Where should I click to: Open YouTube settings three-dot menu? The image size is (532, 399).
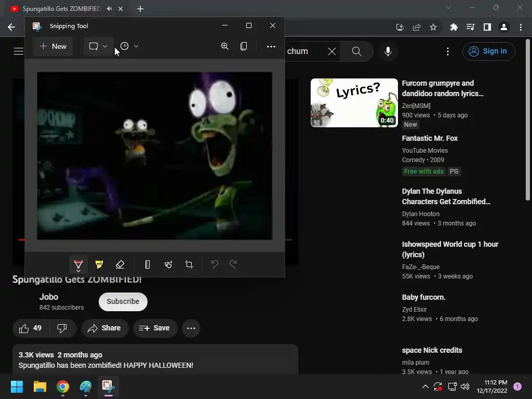pyautogui.click(x=448, y=51)
